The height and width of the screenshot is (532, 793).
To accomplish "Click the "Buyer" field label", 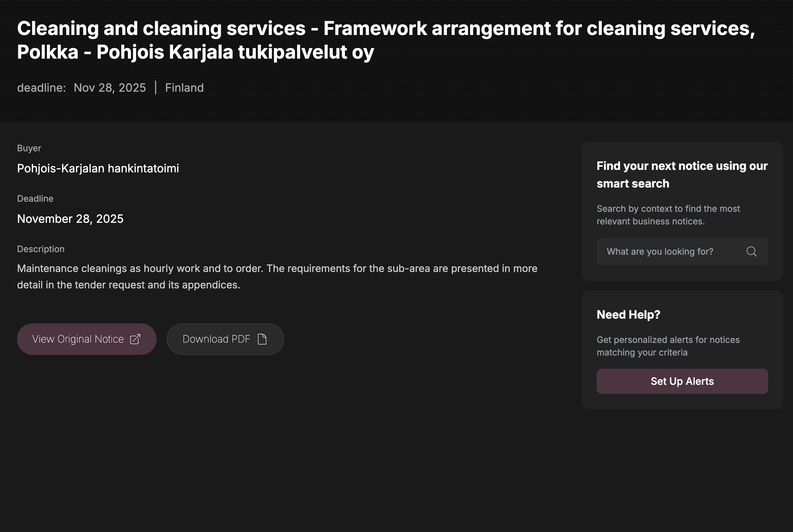I will 29,148.
